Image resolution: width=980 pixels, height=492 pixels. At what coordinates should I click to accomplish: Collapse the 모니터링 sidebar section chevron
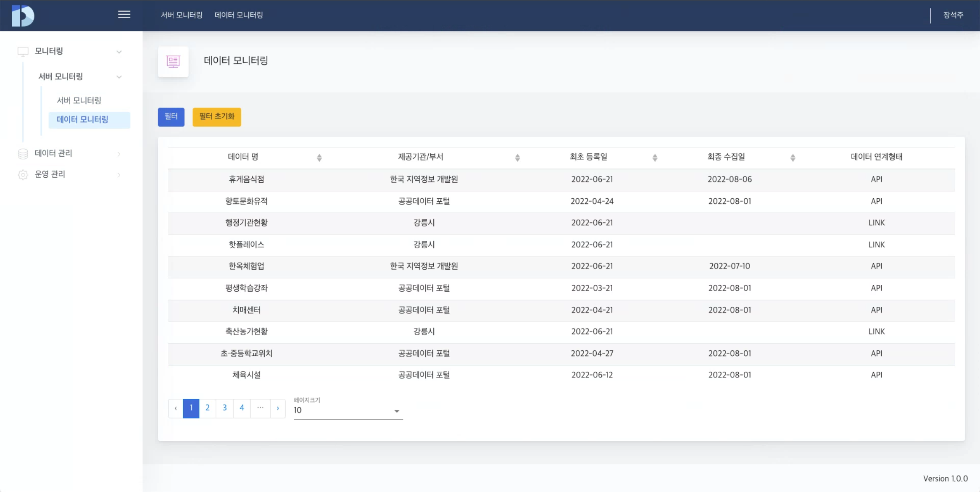(x=119, y=52)
